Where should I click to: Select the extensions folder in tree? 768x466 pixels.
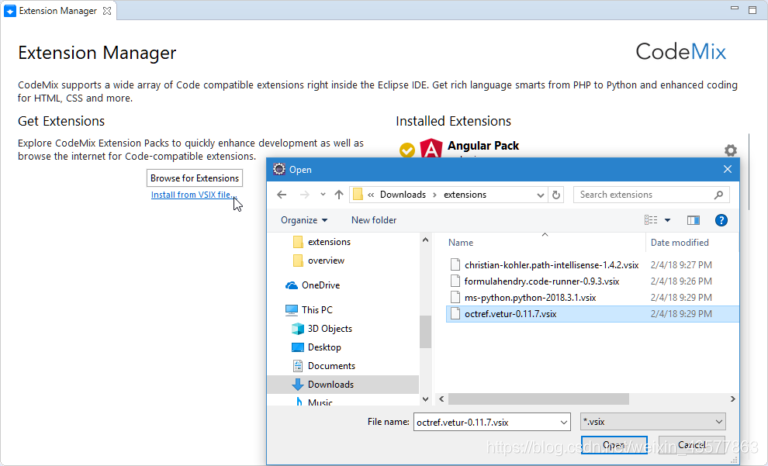pos(329,242)
